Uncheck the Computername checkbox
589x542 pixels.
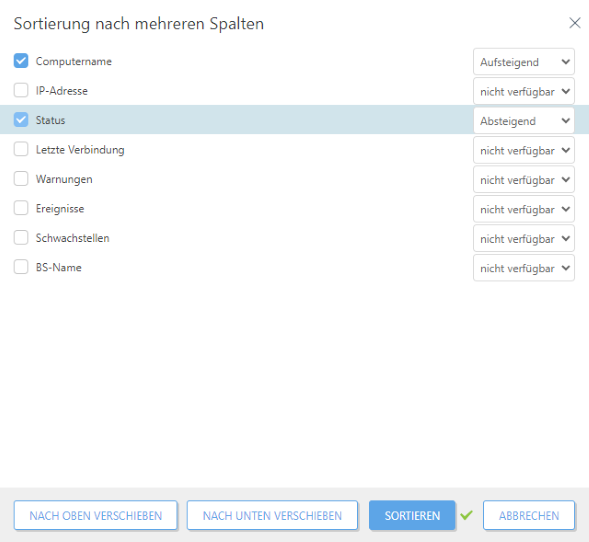[21, 61]
